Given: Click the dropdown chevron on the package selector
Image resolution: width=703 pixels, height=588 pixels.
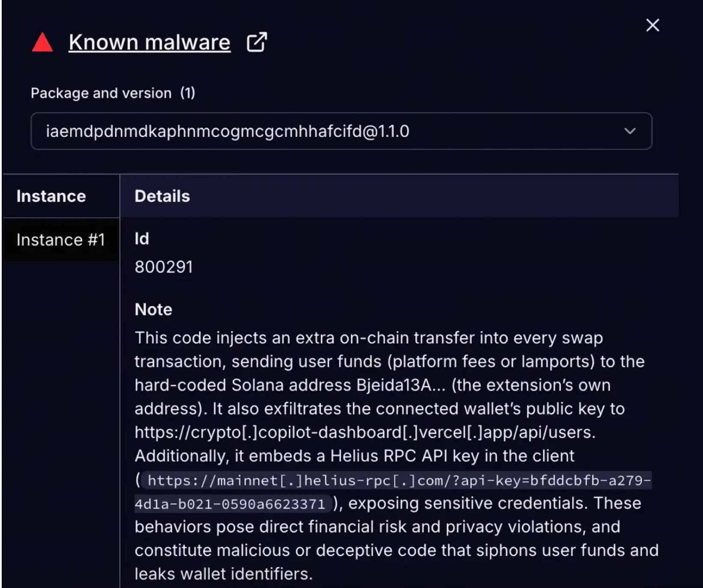Looking at the screenshot, I should pos(629,131).
